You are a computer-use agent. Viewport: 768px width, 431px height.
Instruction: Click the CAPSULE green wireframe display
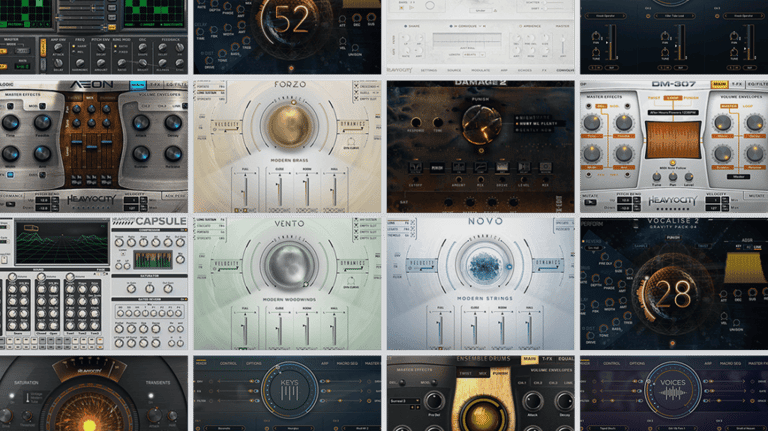(62, 243)
